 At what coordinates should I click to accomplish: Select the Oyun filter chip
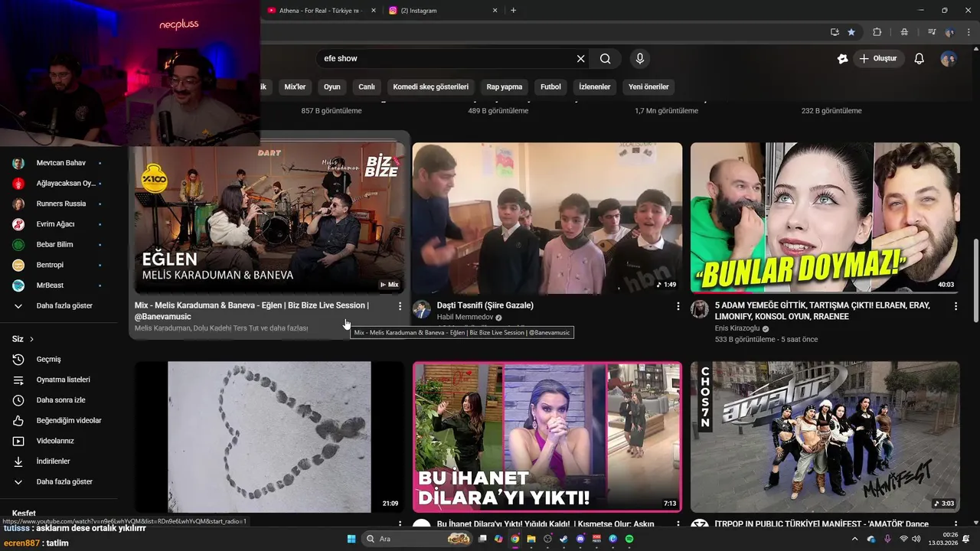[332, 87]
